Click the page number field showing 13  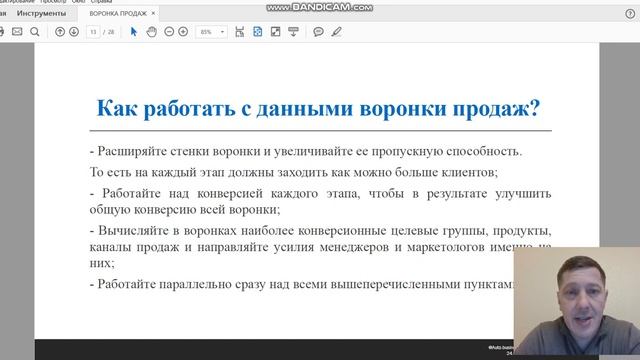pos(93,32)
